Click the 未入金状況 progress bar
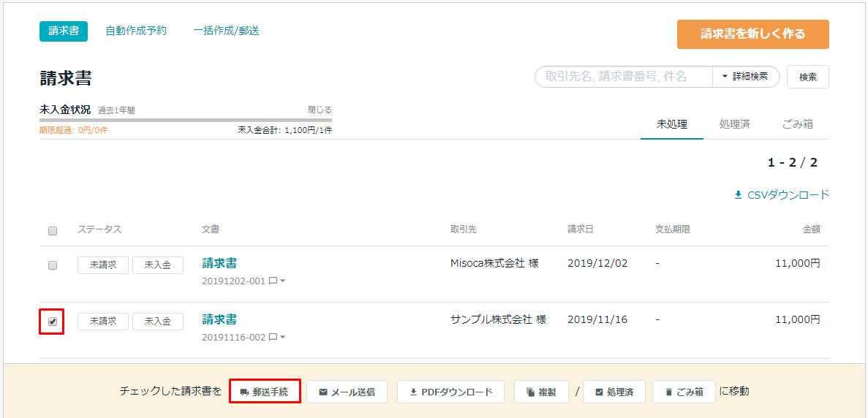Viewport: 868px width, 418px height. (x=186, y=120)
